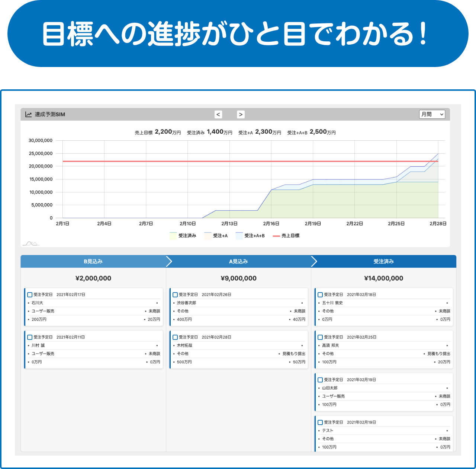The image size is (476, 469).
Task: Click the ¥2,000,000 B見込み total
Action: coord(93,278)
